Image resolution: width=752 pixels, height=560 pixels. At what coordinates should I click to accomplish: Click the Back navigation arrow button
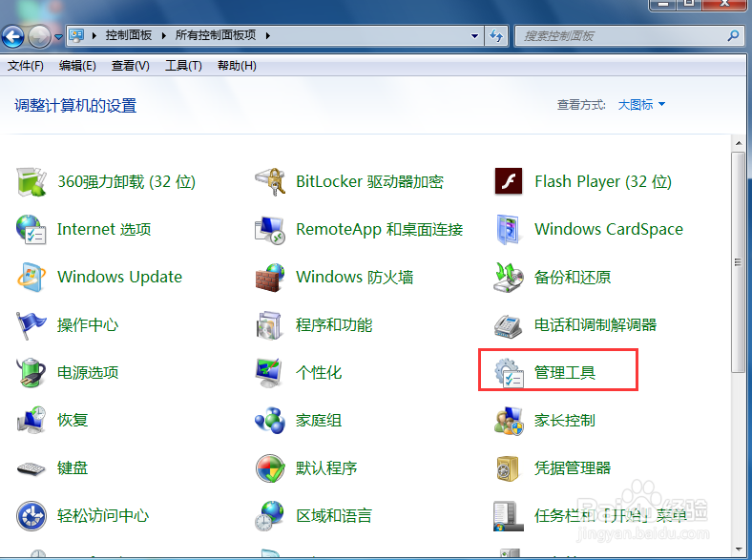pos(13,36)
